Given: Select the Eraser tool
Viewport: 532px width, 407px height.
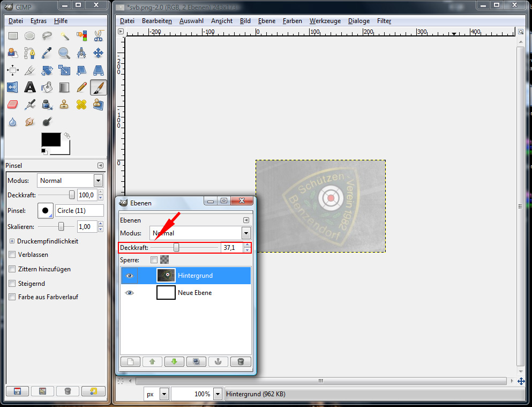Looking at the screenshot, I should (x=13, y=105).
